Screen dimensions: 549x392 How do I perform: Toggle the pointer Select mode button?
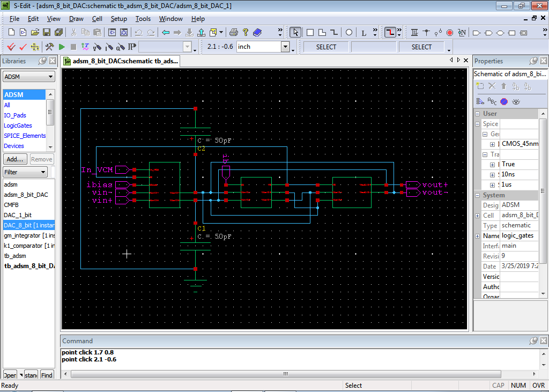pyautogui.click(x=295, y=33)
